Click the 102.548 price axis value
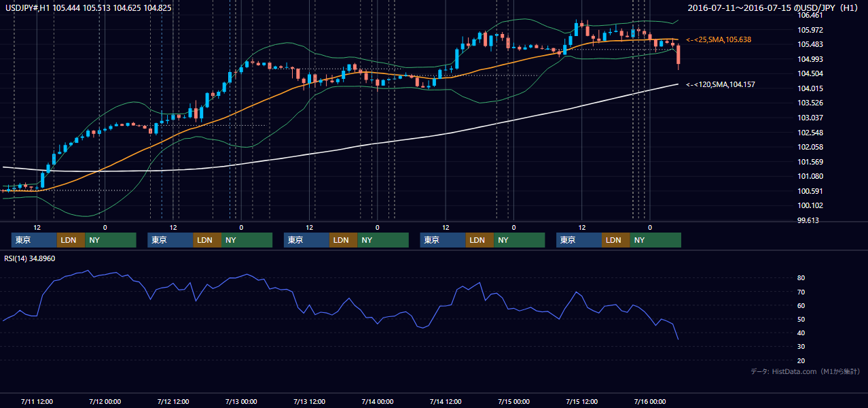The height and width of the screenshot is (408, 868). 810,133
